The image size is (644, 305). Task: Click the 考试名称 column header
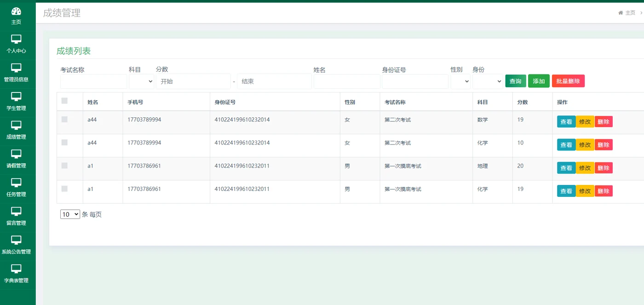(395, 102)
